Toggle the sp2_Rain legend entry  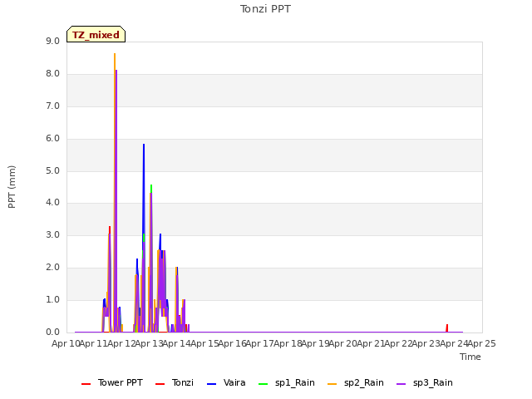[356, 382]
